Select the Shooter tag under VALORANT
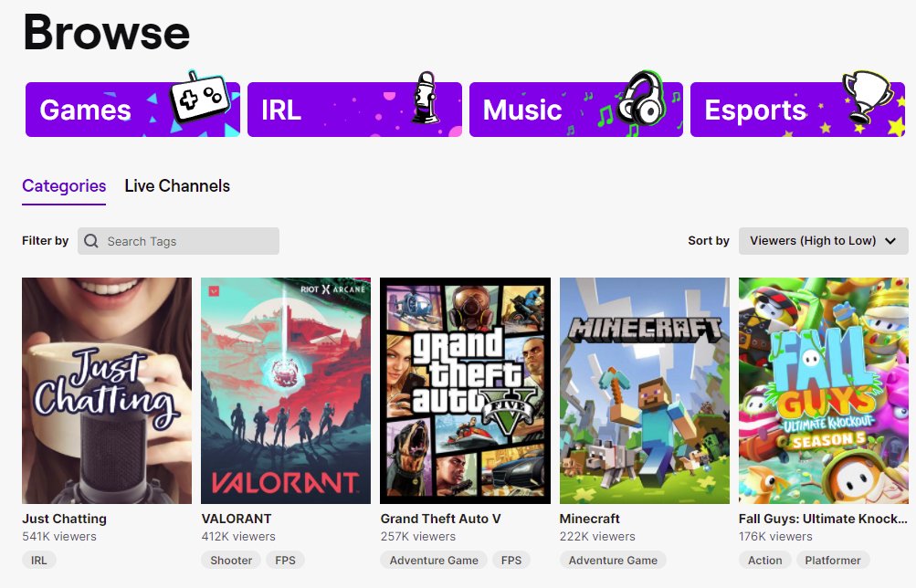This screenshot has width=916, height=588. [x=231, y=560]
